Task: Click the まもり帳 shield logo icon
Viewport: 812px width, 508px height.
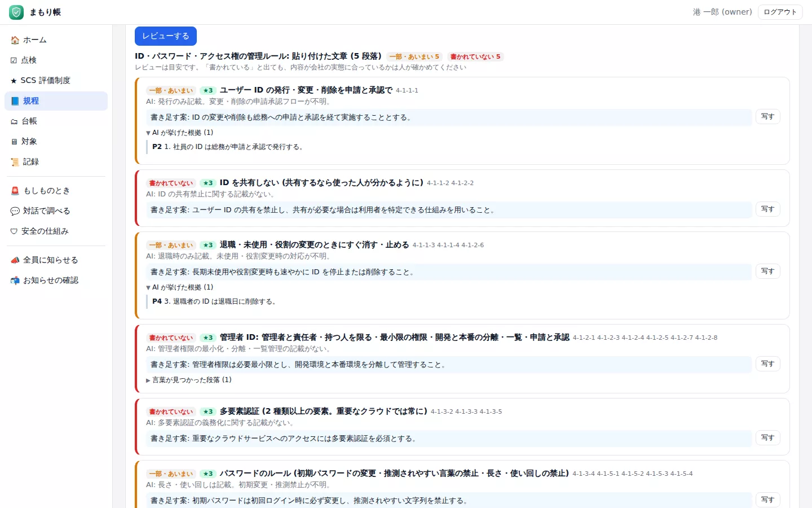Action: pyautogui.click(x=16, y=12)
